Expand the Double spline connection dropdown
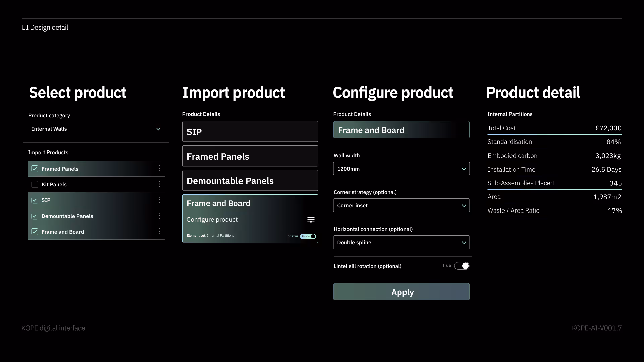 [401, 242]
